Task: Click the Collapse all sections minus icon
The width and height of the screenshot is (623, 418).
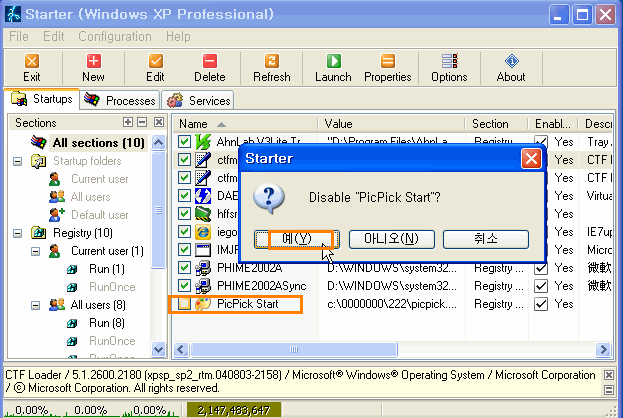Action: click(x=142, y=122)
